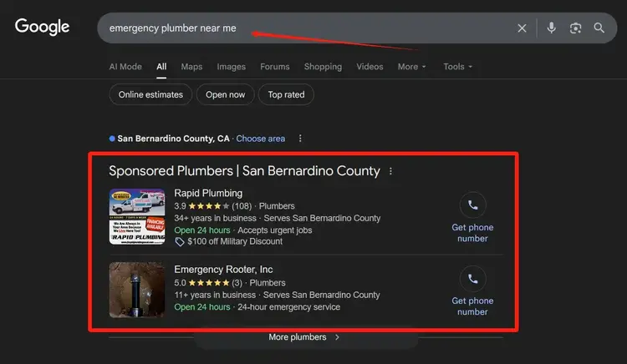627x364 pixels.
Task: Clear the search query with X icon
Action: [x=522, y=28]
